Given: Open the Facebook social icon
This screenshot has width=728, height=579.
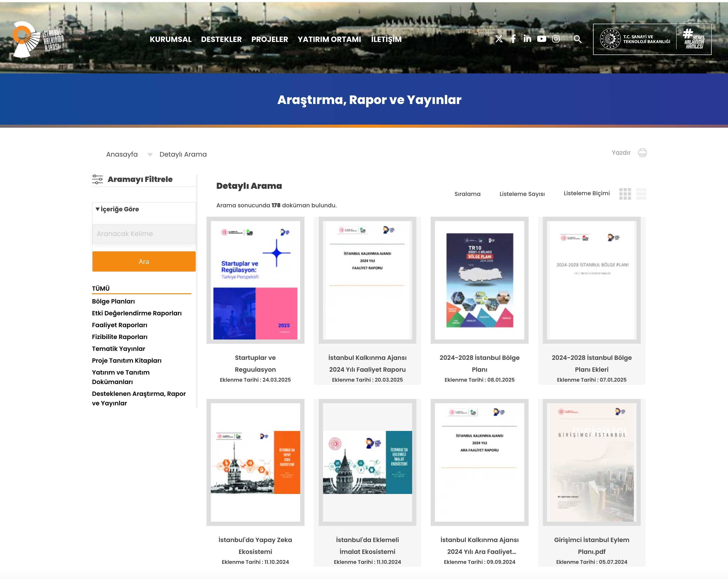Looking at the screenshot, I should click(x=513, y=39).
